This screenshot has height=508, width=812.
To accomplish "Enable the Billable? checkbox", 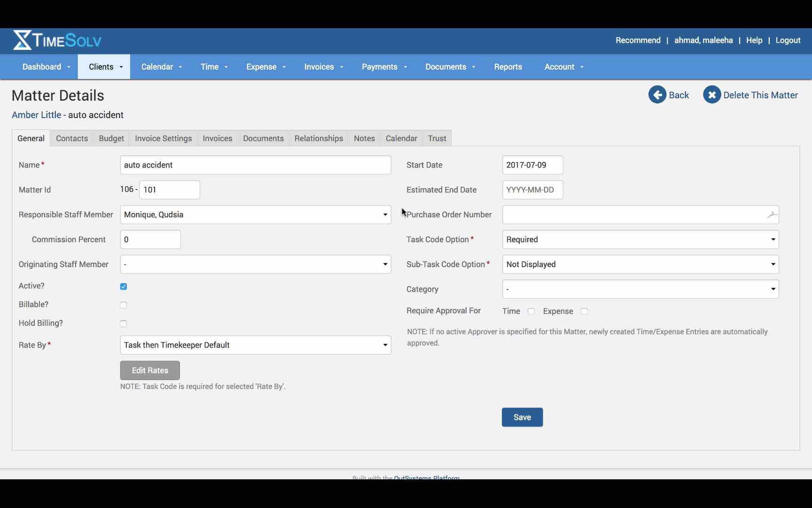I will (x=124, y=305).
